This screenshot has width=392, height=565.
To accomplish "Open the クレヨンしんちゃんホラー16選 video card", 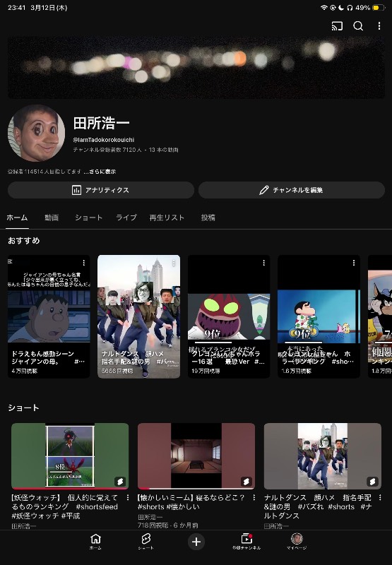I will (x=229, y=316).
